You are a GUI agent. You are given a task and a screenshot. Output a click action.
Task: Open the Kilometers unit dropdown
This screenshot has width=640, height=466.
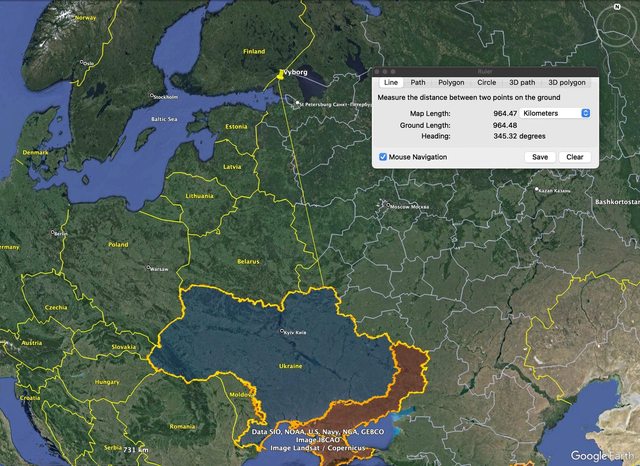tap(557, 113)
